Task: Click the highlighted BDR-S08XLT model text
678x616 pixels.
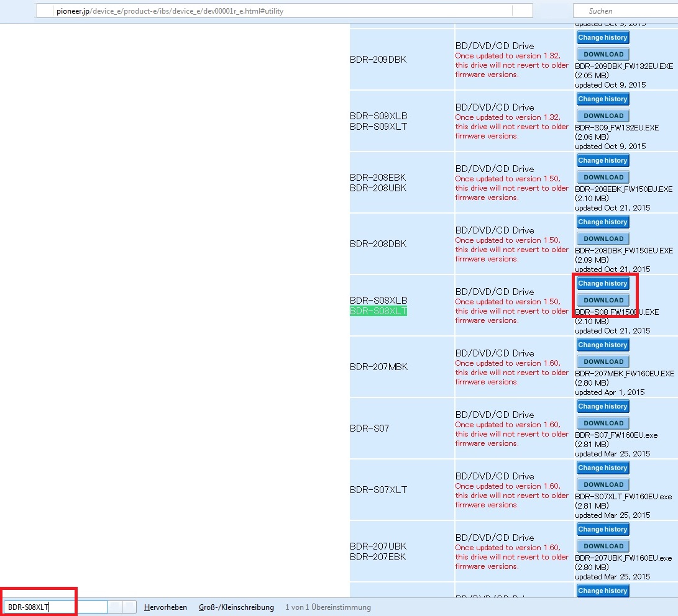Action: point(378,311)
